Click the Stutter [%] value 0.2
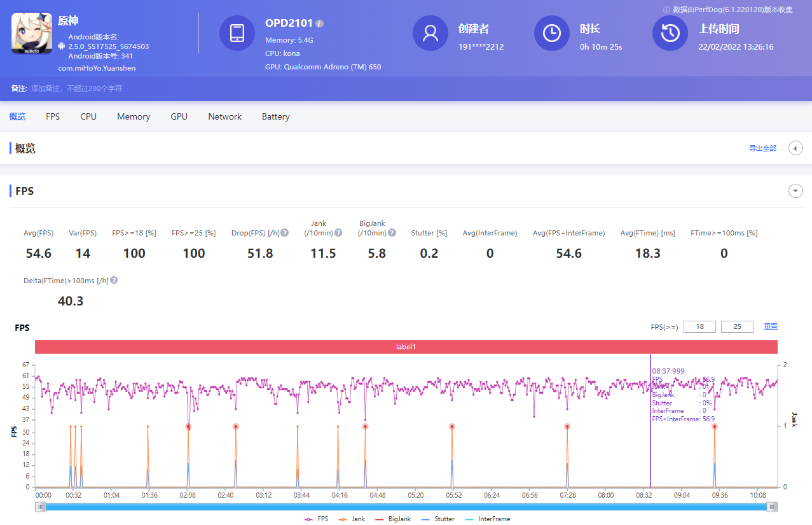Screen dimensions: 812x525 [429, 253]
